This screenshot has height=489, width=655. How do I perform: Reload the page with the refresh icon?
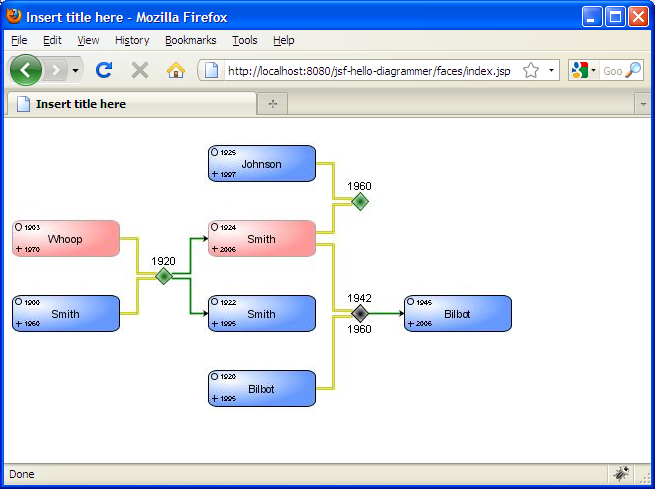tap(103, 70)
